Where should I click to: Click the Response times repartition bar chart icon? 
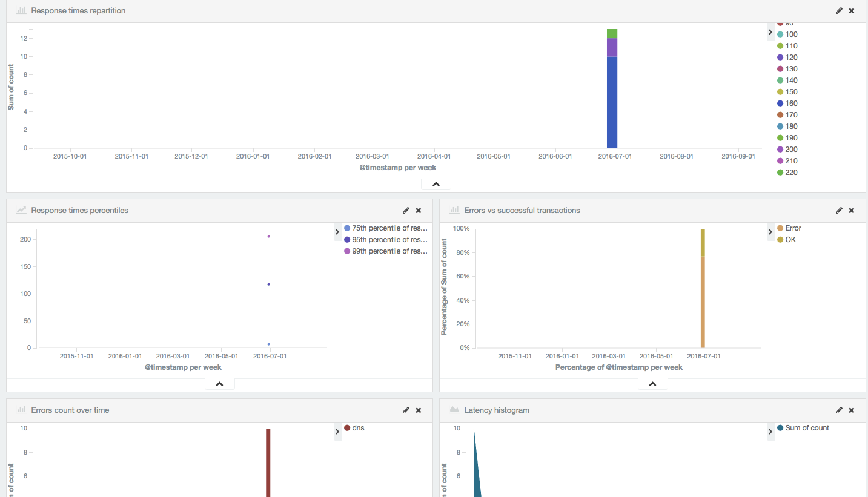(x=21, y=10)
